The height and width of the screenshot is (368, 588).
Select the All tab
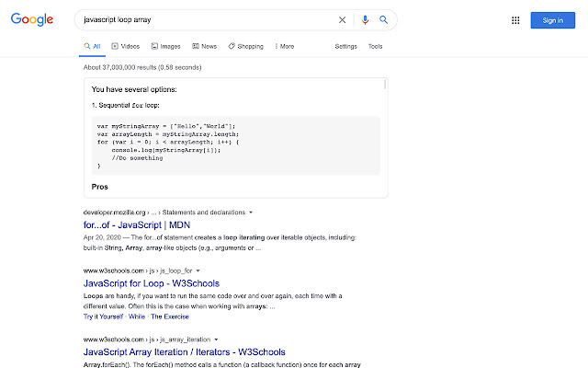[x=92, y=47]
